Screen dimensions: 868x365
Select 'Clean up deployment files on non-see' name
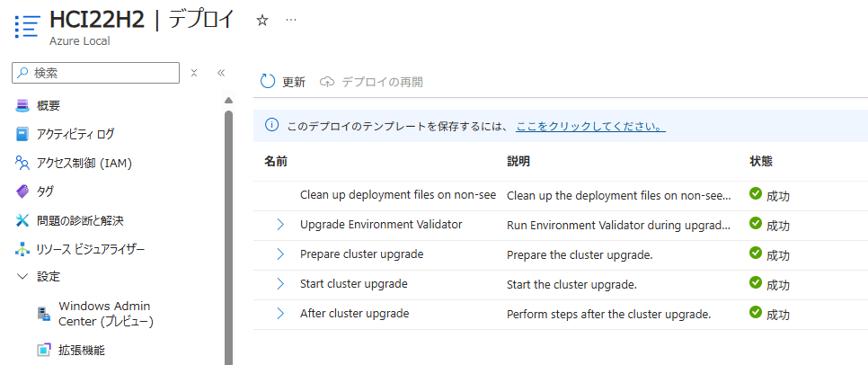398,194
